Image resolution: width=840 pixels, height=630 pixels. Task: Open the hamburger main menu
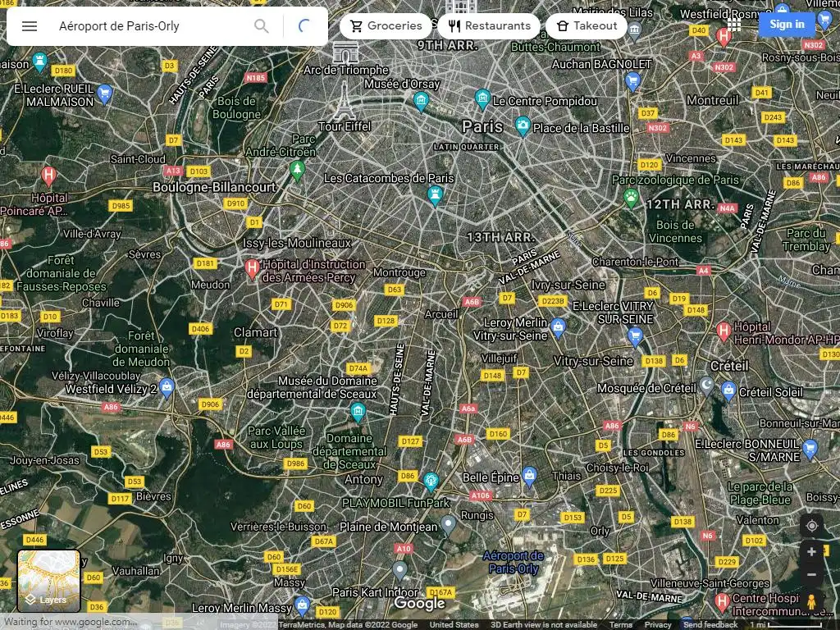30,25
